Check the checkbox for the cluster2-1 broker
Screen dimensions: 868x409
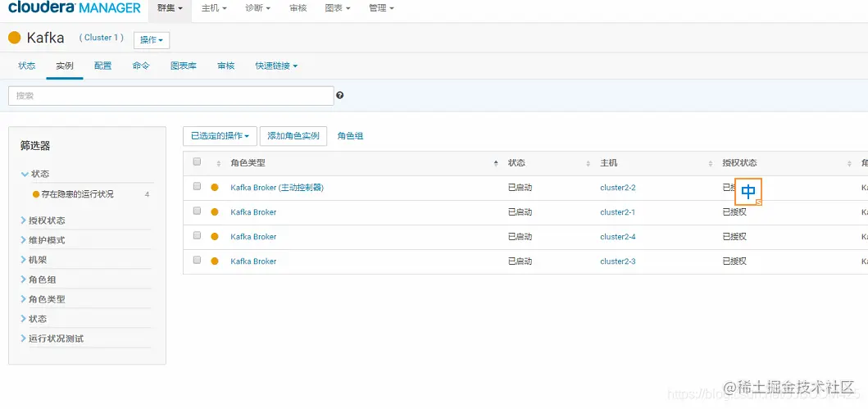pos(197,211)
